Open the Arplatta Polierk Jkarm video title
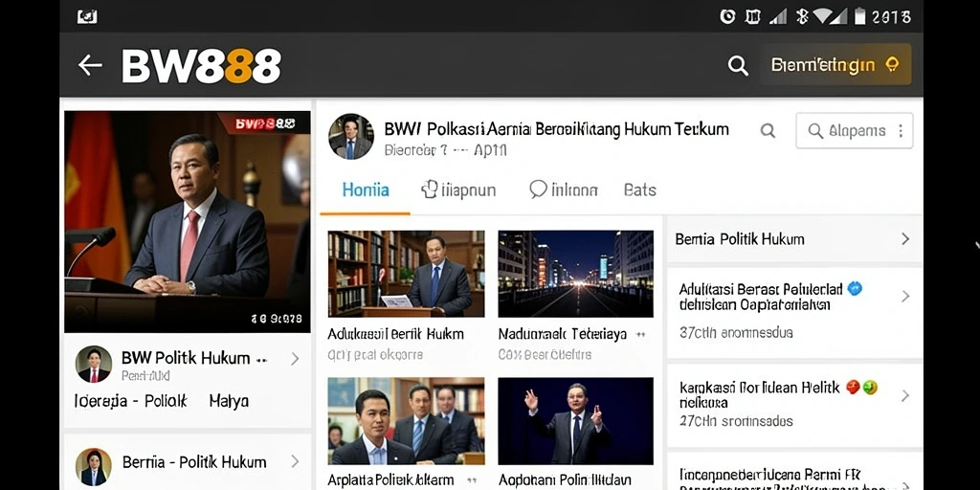 [390, 480]
